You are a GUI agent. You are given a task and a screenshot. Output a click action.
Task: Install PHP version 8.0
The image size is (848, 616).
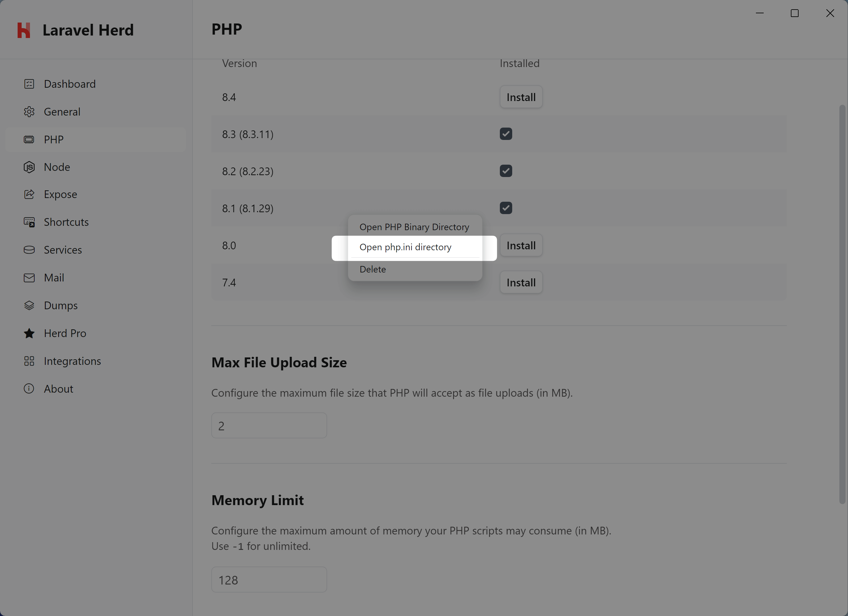[x=521, y=244]
